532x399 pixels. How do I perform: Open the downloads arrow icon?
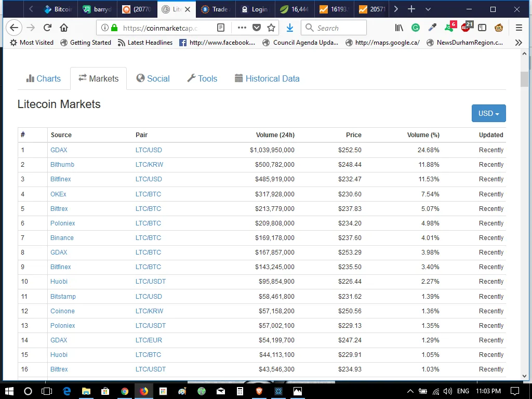(290, 28)
